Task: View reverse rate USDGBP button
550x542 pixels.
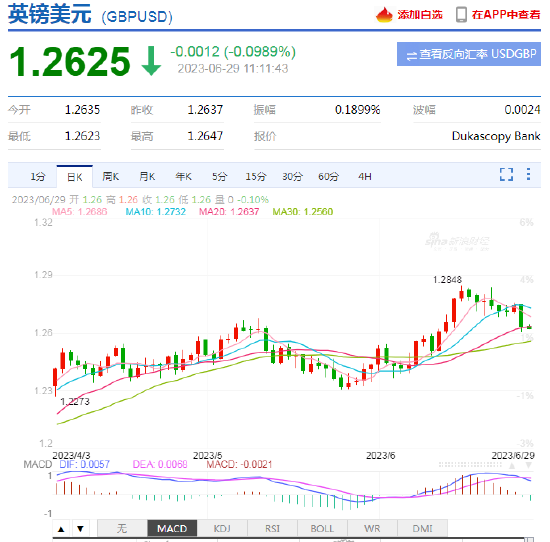Action: 469,54
